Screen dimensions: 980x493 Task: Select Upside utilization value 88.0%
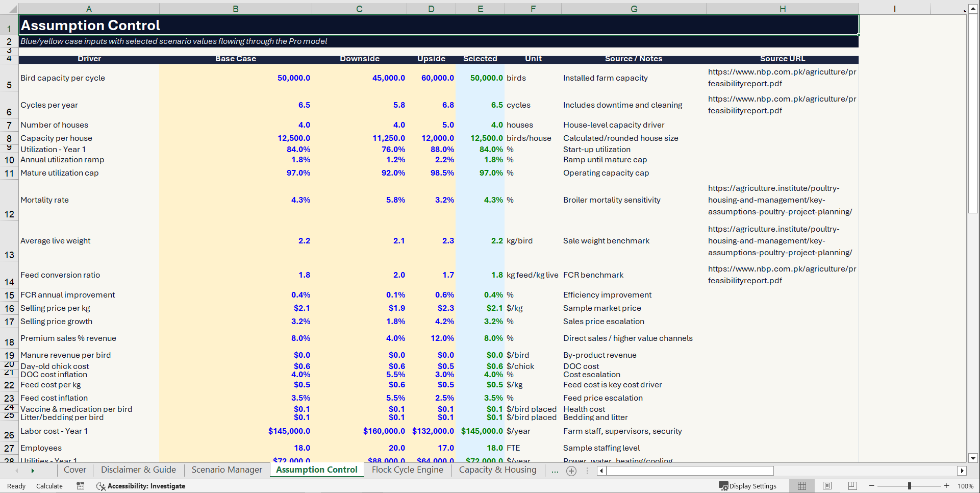click(431, 150)
